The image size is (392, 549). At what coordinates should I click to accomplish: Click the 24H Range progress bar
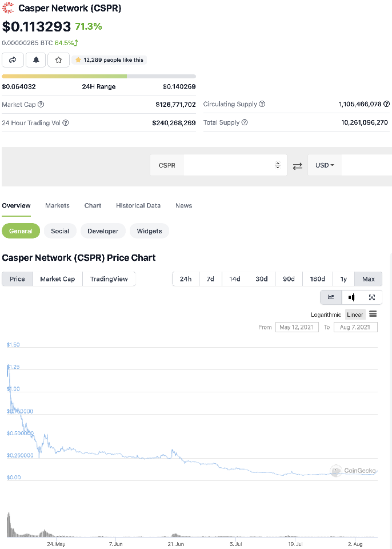pyautogui.click(x=99, y=76)
